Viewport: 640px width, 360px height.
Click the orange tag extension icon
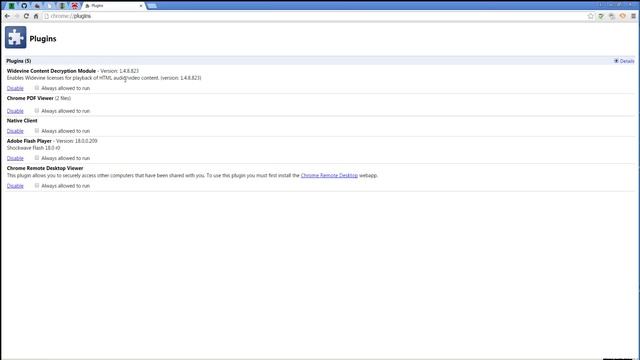pyautogui.click(x=622, y=16)
